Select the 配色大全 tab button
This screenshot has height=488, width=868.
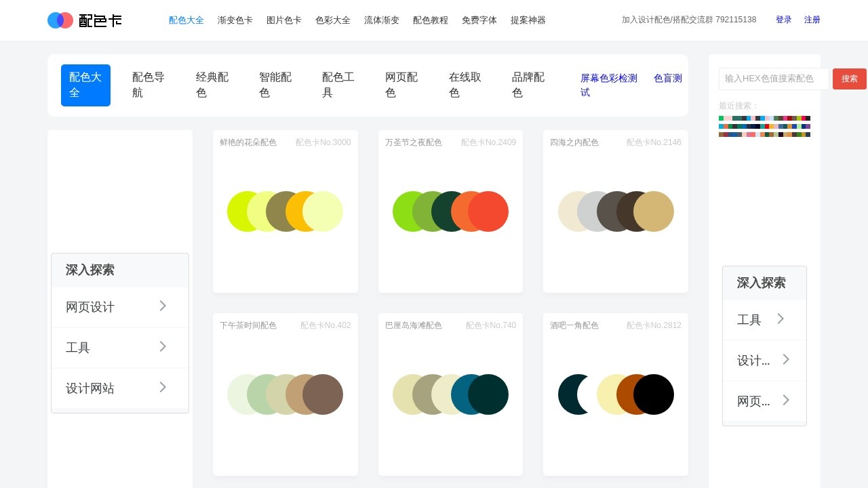[x=85, y=85]
